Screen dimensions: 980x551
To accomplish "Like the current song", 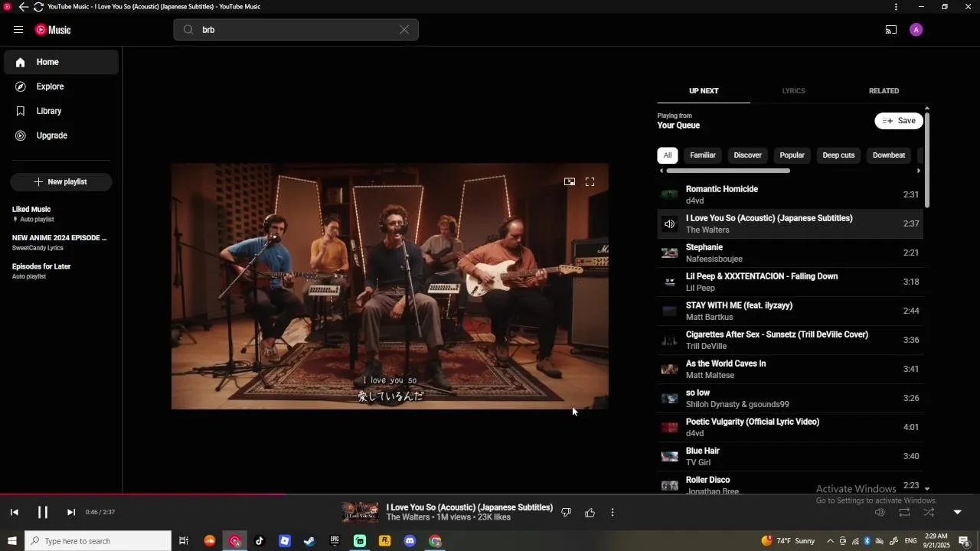I will tap(590, 513).
